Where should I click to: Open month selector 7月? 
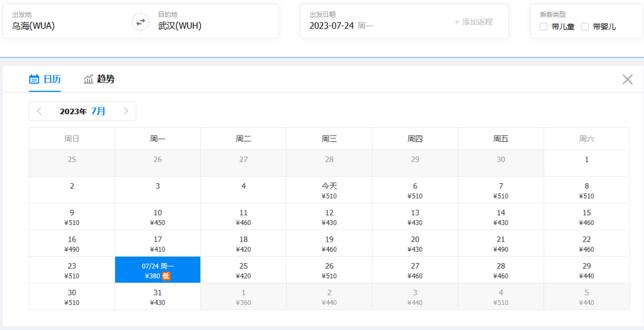coord(98,111)
